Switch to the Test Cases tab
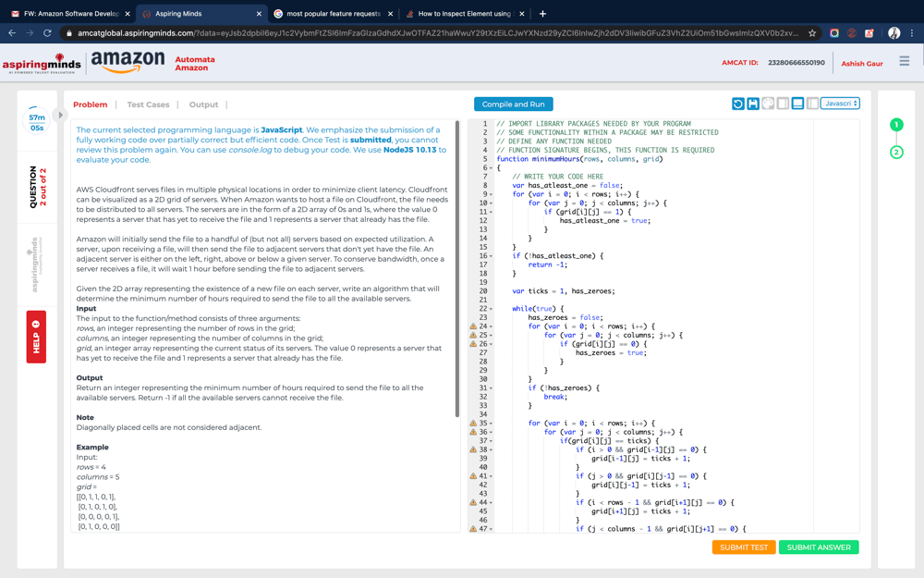Screen dimensions: 924x578 [148, 105]
